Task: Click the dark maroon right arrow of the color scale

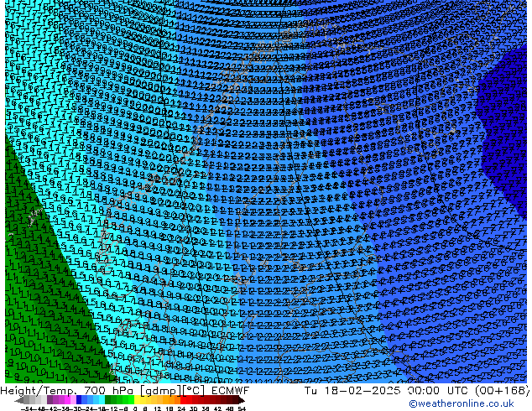Action: (242, 400)
